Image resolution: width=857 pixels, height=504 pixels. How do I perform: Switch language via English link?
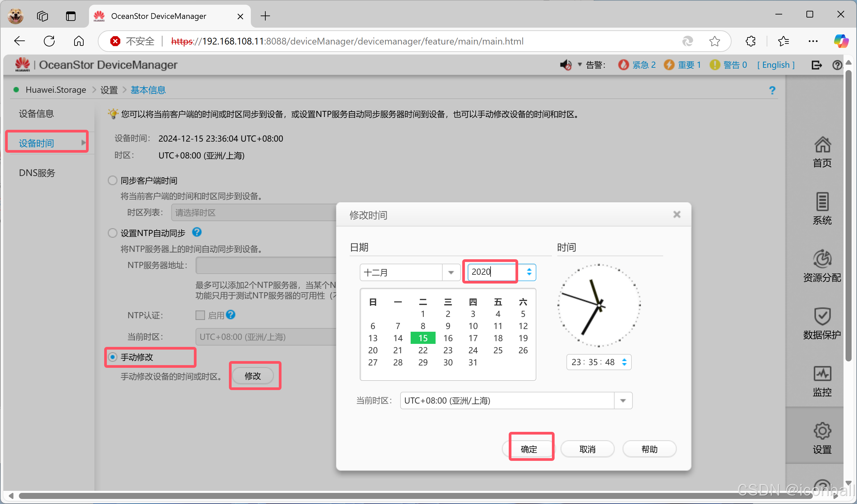pyautogui.click(x=775, y=65)
